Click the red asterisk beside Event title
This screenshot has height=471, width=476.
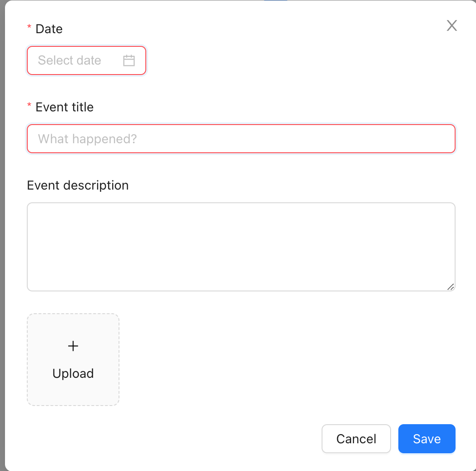(x=30, y=106)
